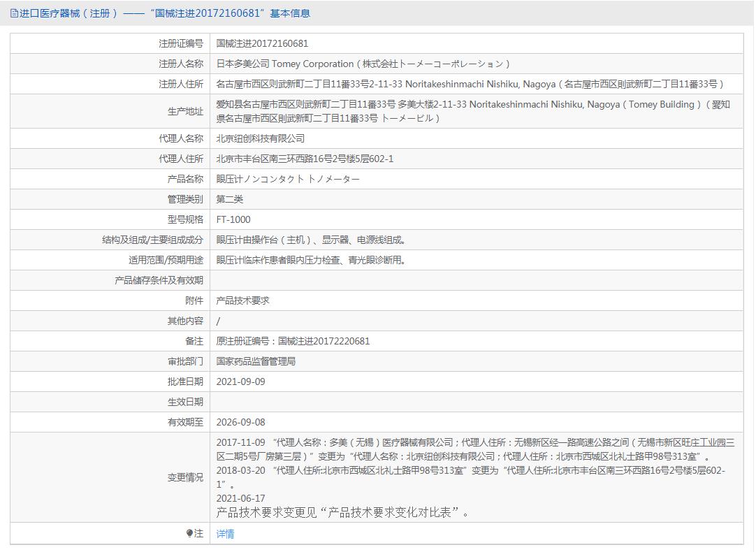
Task: Click 原注册证编号：国械注进20172220681 remark
Action: pos(293,341)
